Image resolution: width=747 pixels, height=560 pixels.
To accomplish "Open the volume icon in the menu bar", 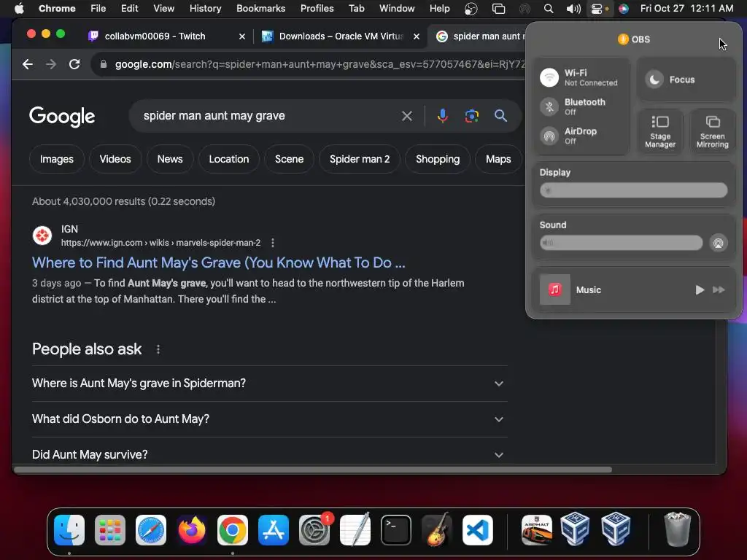I will click(573, 9).
